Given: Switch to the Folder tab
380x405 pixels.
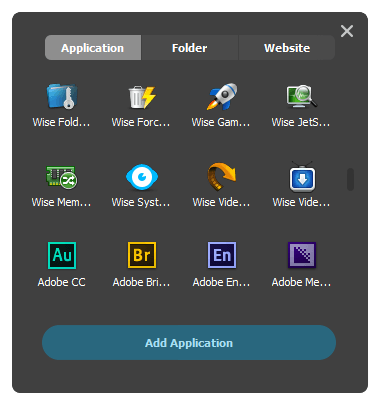Looking at the screenshot, I should (190, 48).
